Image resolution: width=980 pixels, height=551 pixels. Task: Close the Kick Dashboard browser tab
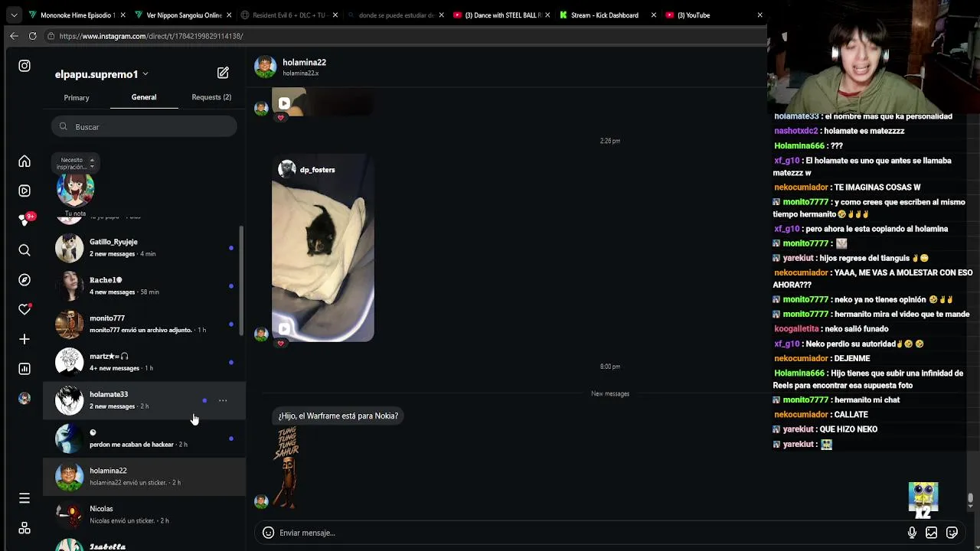tap(653, 15)
